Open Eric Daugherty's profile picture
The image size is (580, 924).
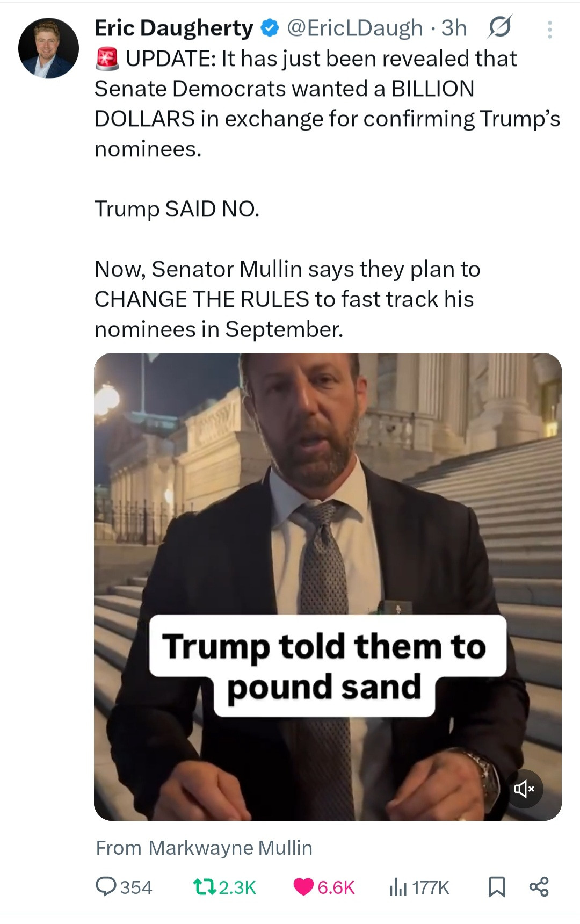(x=49, y=48)
